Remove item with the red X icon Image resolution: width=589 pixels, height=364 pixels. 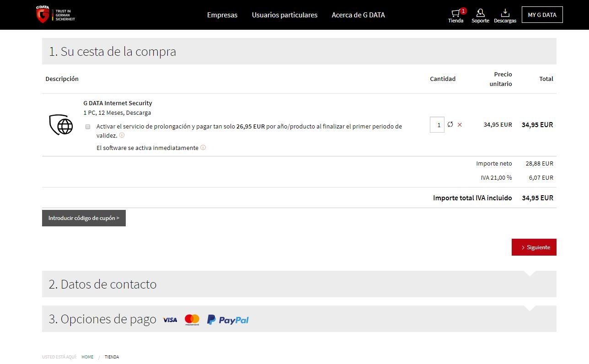pos(460,125)
